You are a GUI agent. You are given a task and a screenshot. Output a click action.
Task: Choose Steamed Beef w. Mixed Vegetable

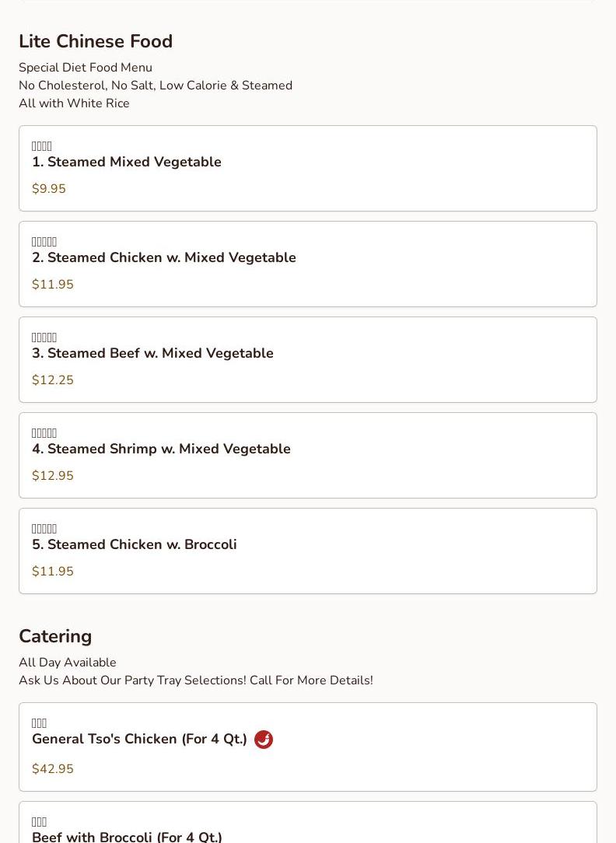coord(152,354)
